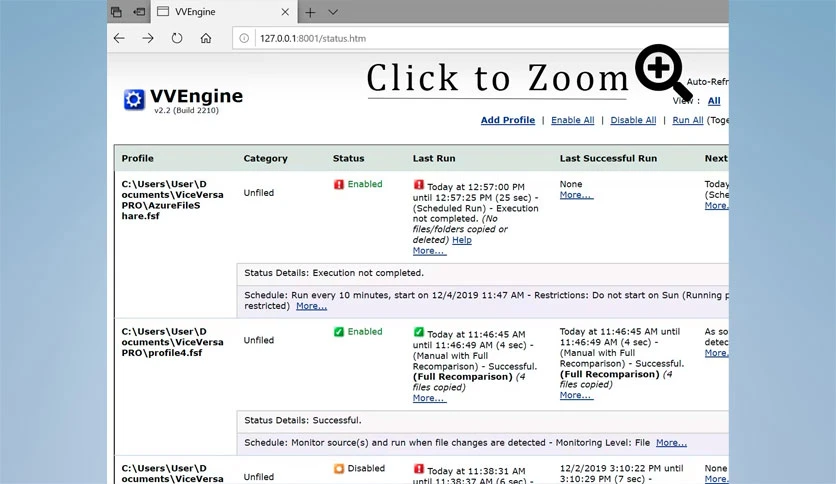Open More link under AzureFileShare last run
The width and height of the screenshot is (836, 484).
(x=429, y=251)
